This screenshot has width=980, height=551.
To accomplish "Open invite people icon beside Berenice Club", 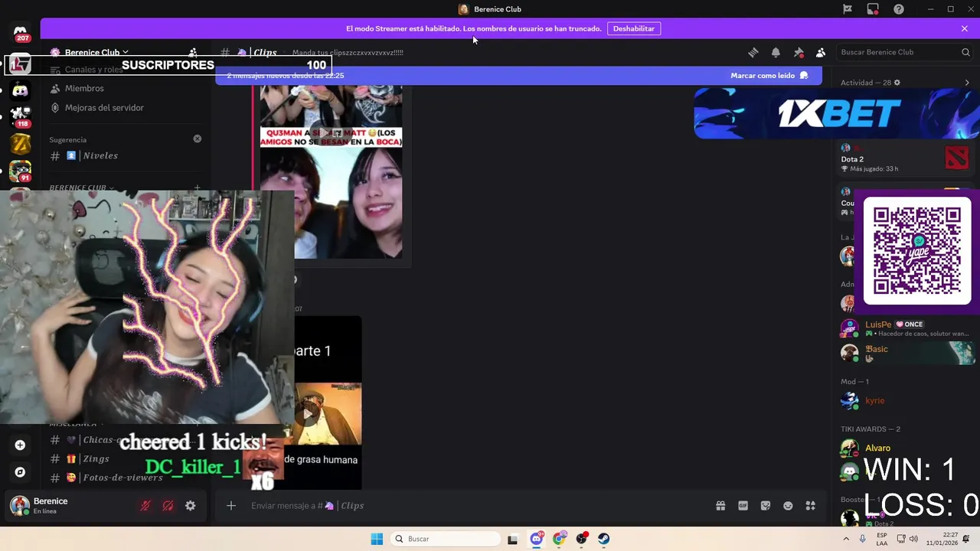I will [x=193, y=52].
